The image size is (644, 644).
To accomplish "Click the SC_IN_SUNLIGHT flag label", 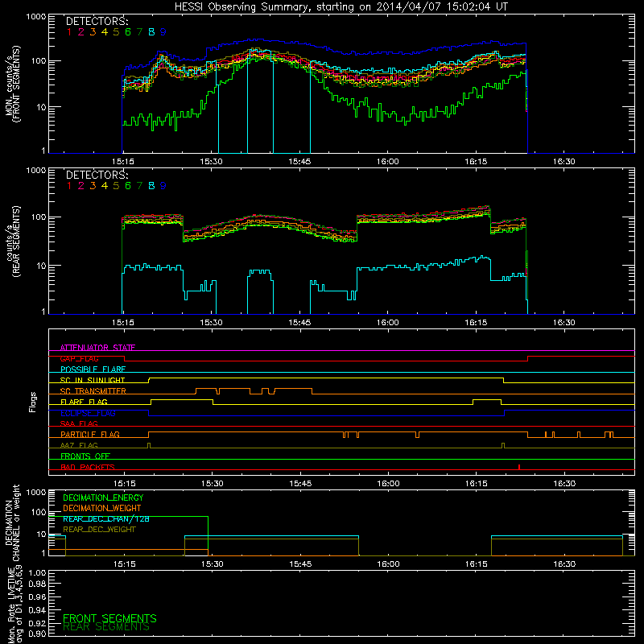I will coord(93,380).
